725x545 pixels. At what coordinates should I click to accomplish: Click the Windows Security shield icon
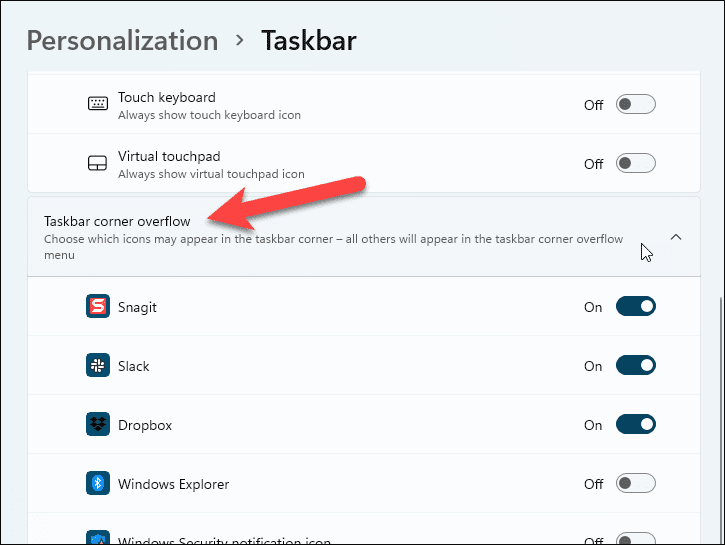(98, 539)
